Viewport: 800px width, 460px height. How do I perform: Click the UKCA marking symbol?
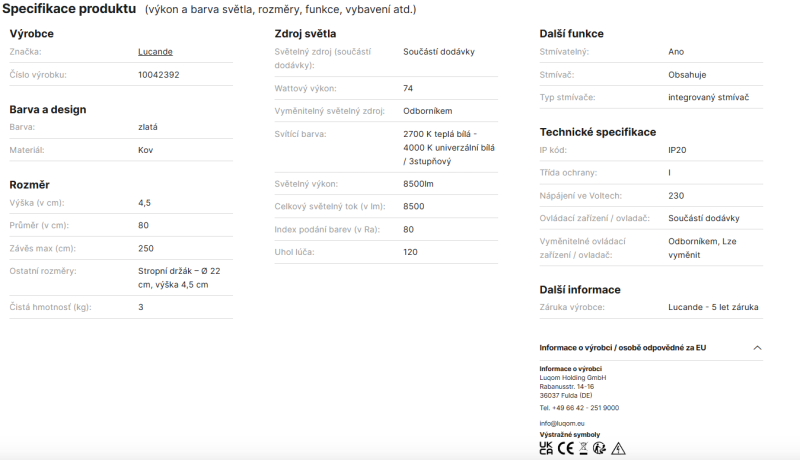coord(546,448)
